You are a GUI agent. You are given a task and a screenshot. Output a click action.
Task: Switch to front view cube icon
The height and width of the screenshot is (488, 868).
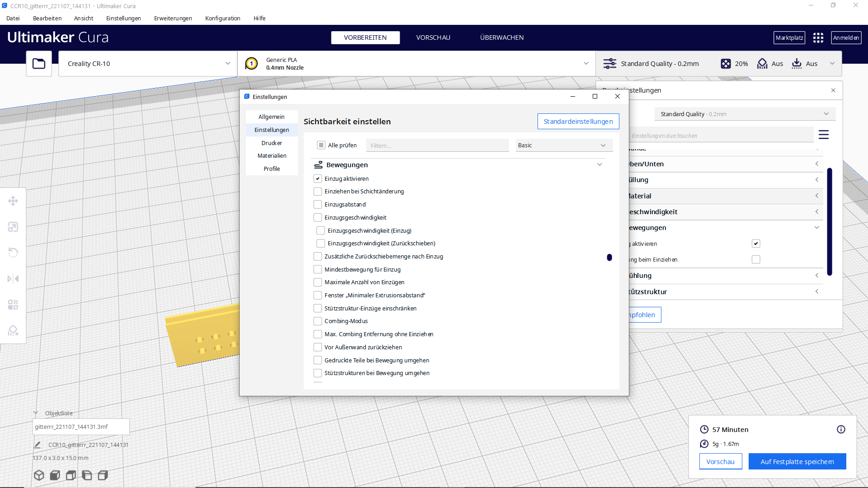coord(55,475)
